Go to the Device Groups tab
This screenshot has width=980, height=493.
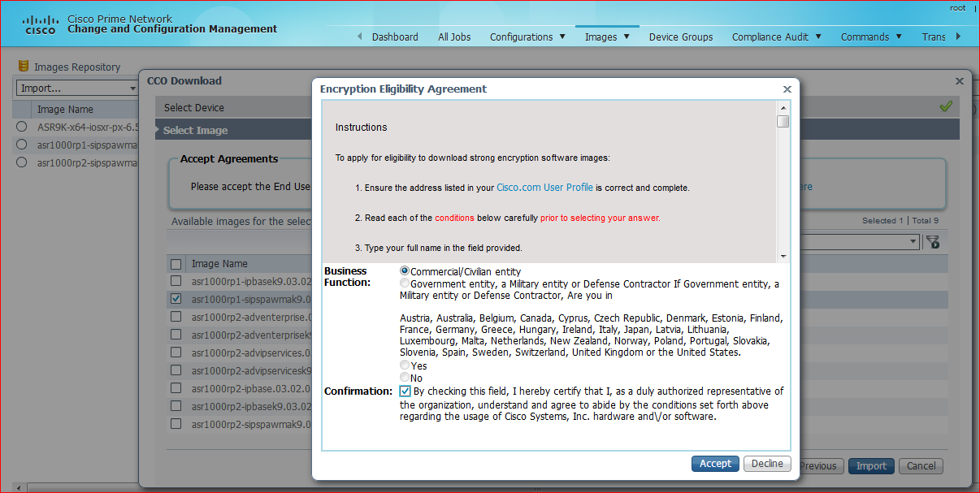coord(681,37)
